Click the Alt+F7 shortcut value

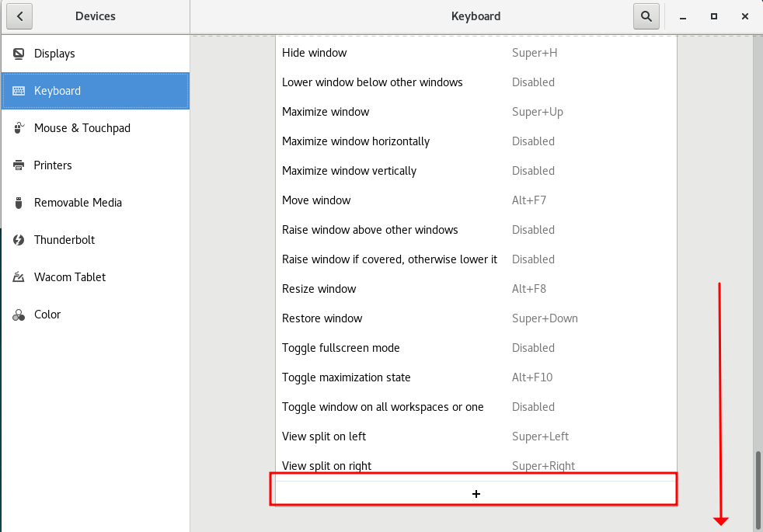point(529,200)
